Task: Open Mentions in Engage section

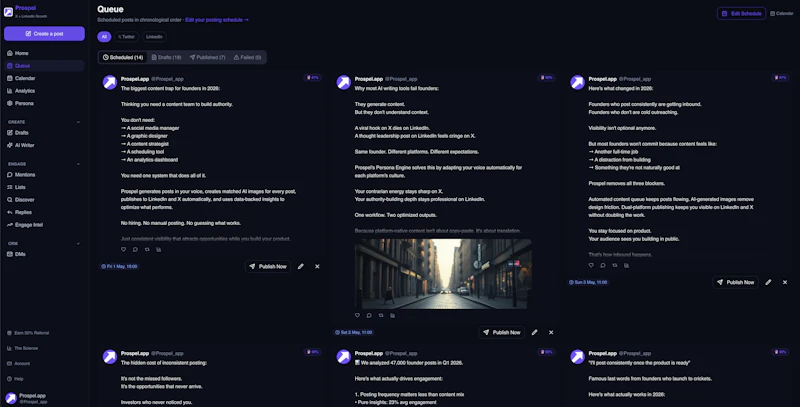Action: (44, 174)
